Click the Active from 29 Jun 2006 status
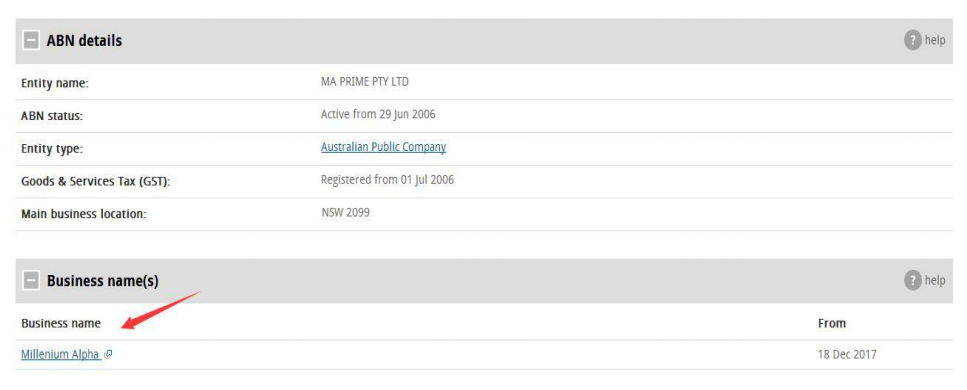This screenshot has width=967, height=390. [378, 115]
